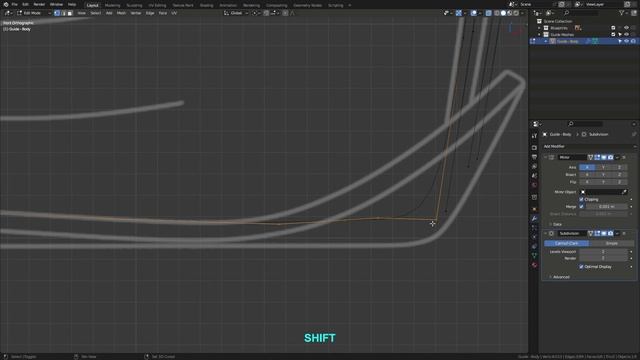The height and width of the screenshot is (360, 640).
Task: Switch to material preview shading
Action: click(x=509, y=13)
